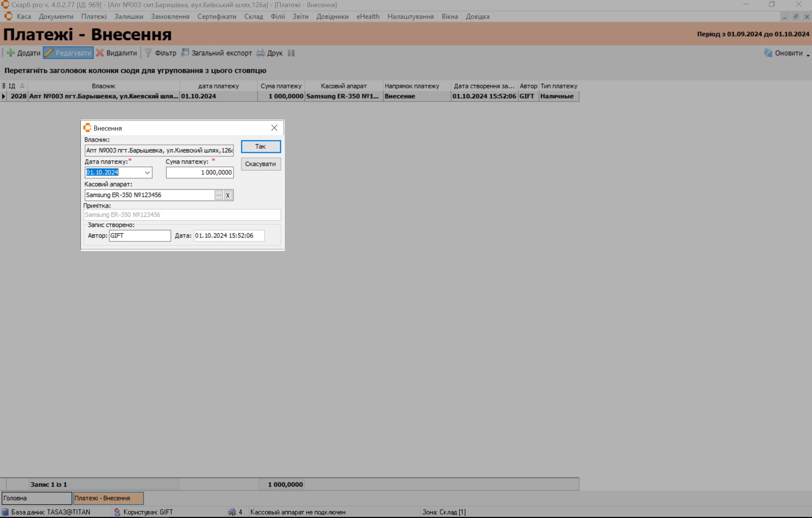The width and height of the screenshot is (812, 518).
Task: Open the Платежі menu
Action: pos(94,17)
